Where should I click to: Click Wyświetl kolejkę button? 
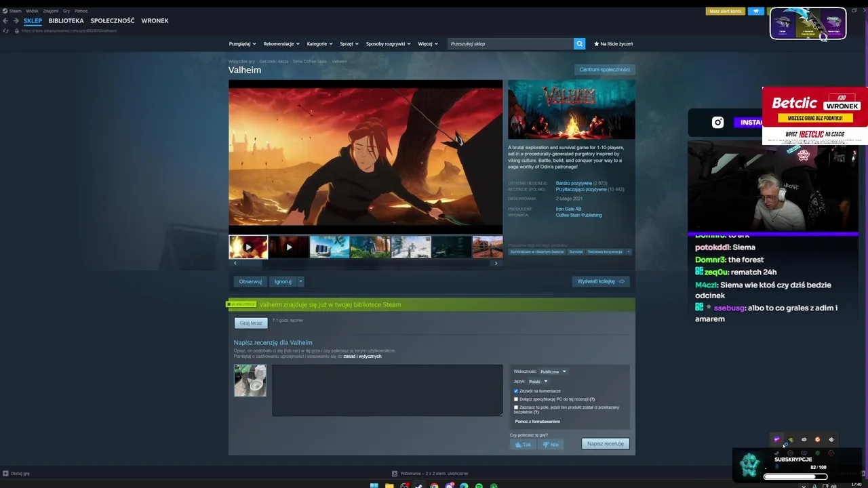pyautogui.click(x=601, y=281)
